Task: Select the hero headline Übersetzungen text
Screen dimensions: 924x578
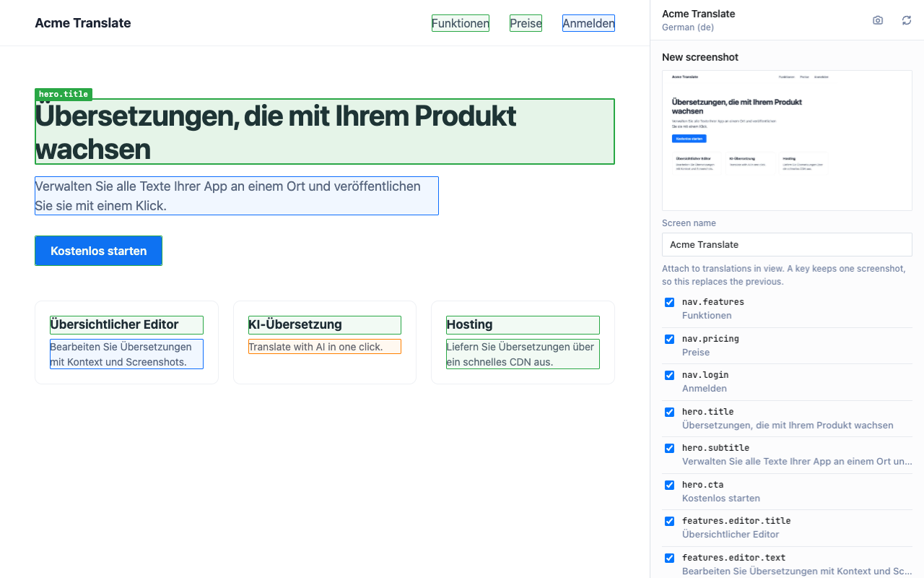Action: (325, 131)
